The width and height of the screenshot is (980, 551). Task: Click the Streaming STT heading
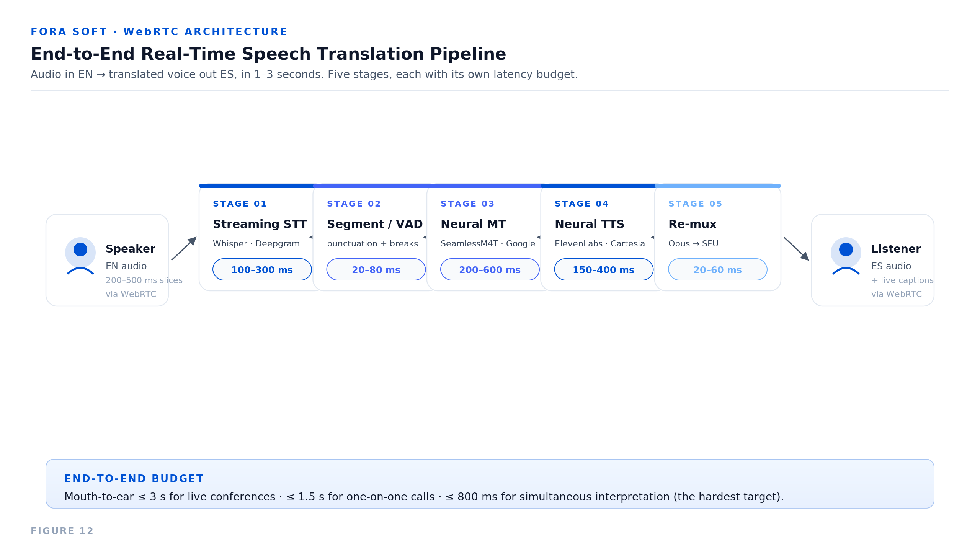(260, 224)
